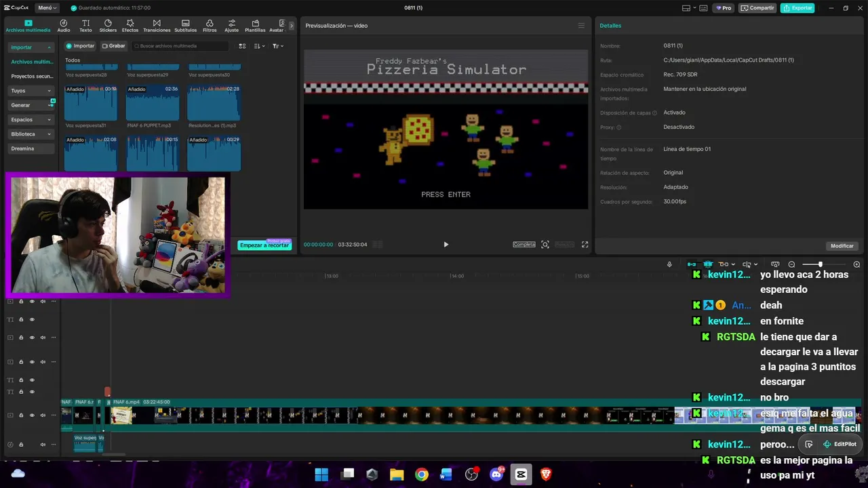The height and width of the screenshot is (488, 868).
Task: Adjust the timeline zoom slider
Action: (821, 264)
